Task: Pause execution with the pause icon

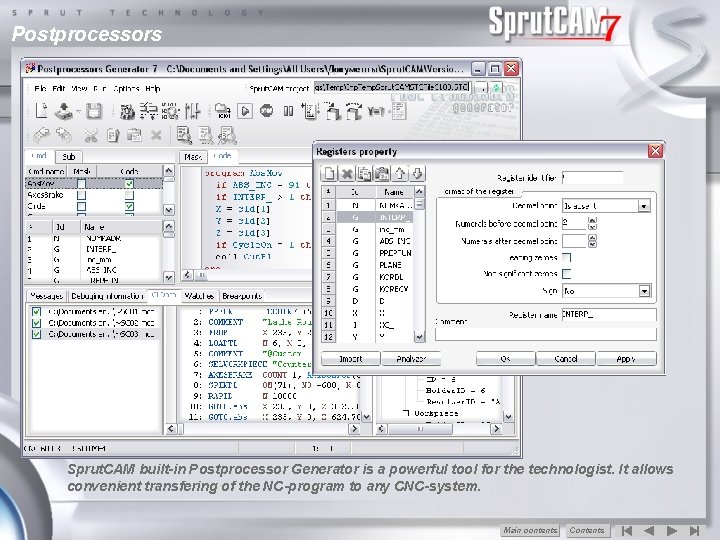Action: pyautogui.click(x=288, y=111)
